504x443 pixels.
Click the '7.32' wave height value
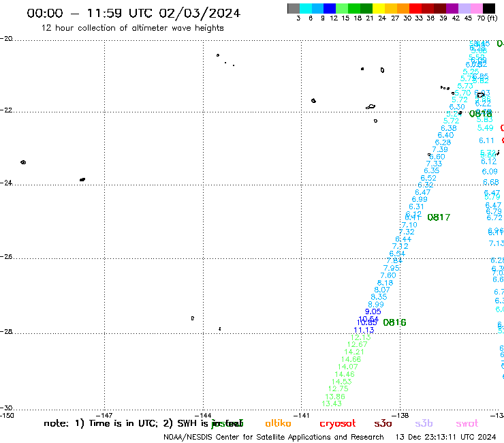coord(407,232)
